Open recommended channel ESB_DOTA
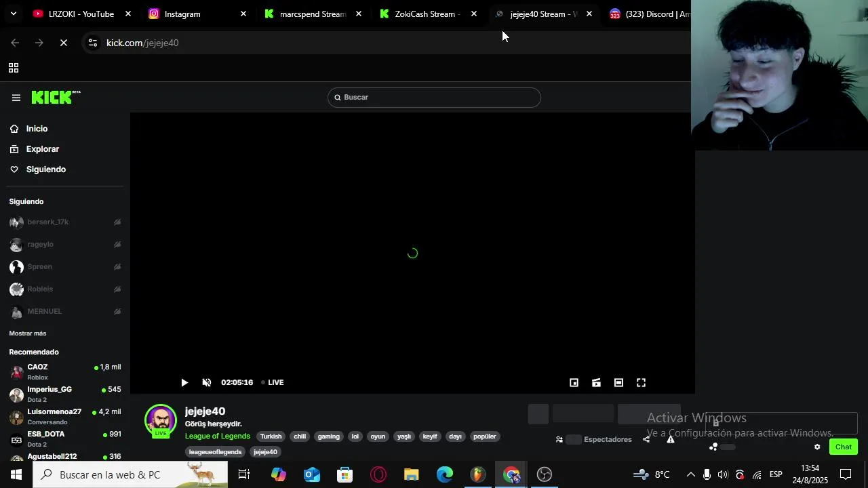 [65, 439]
